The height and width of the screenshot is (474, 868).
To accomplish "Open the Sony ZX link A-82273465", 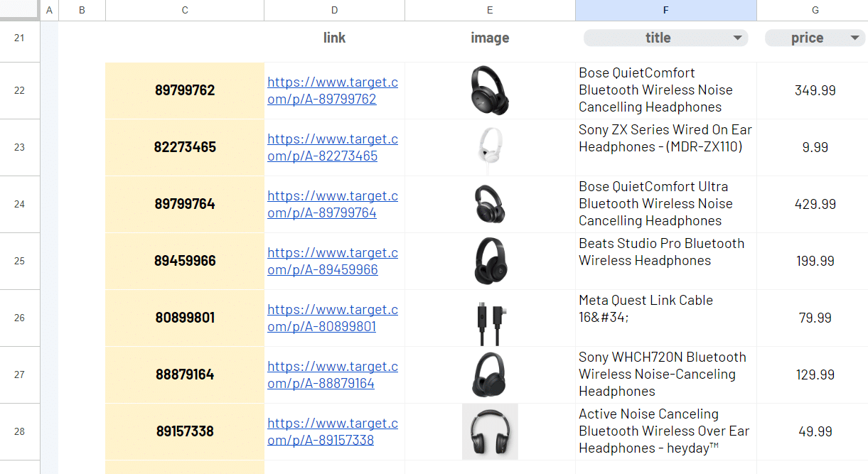I will [x=332, y=147].
